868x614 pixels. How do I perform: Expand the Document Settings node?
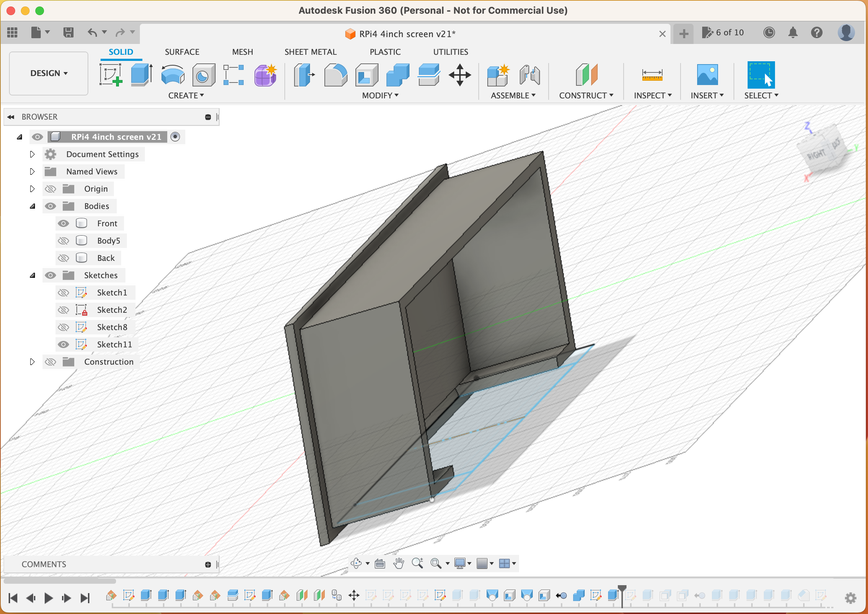32,154
